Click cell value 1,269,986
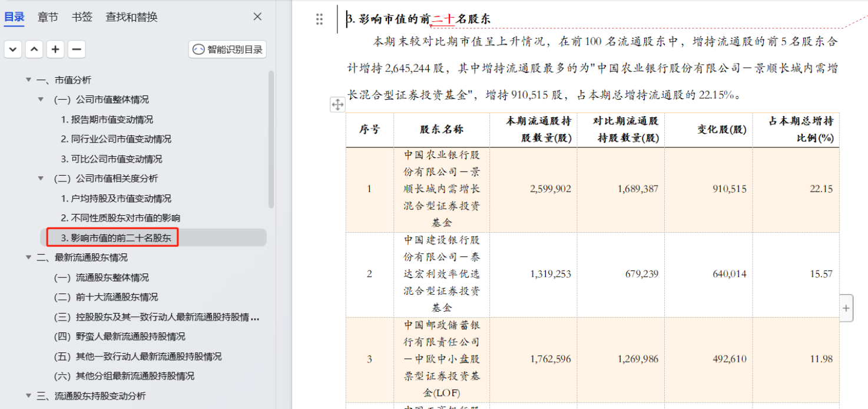Screen dimensions: 868x409 (x=638, y=358)
